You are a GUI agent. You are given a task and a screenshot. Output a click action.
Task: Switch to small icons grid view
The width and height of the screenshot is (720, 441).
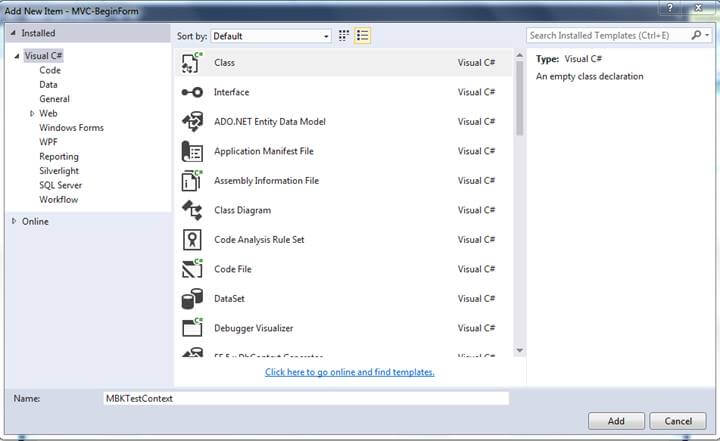pyautogui.click(x=343, y=35)
